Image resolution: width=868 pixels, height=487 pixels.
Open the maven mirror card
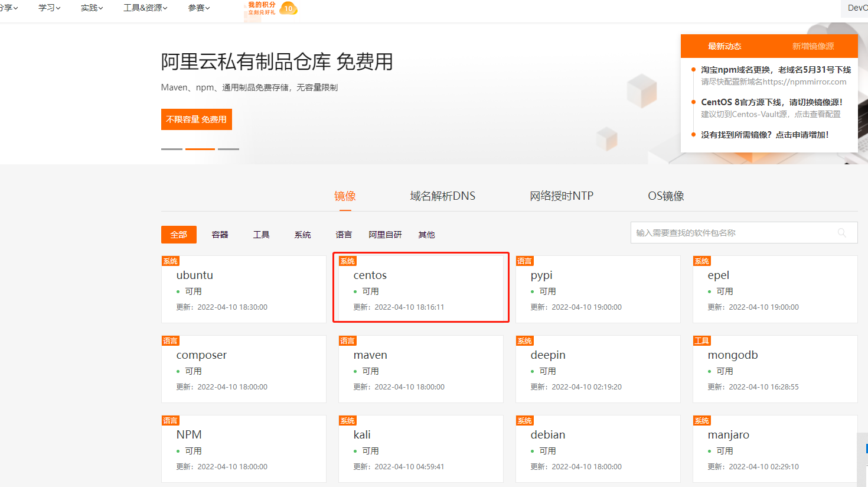click(421, 369)
